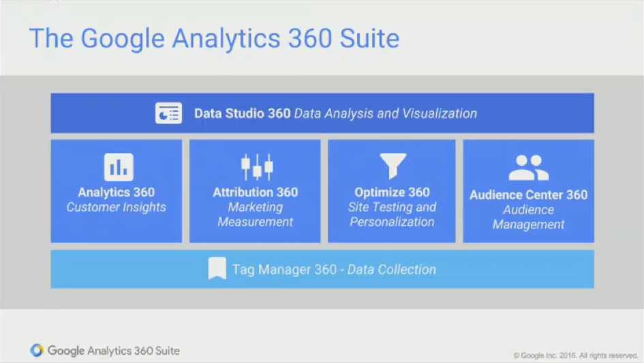Select the 'Optimize 360' product name

[393, 192]
